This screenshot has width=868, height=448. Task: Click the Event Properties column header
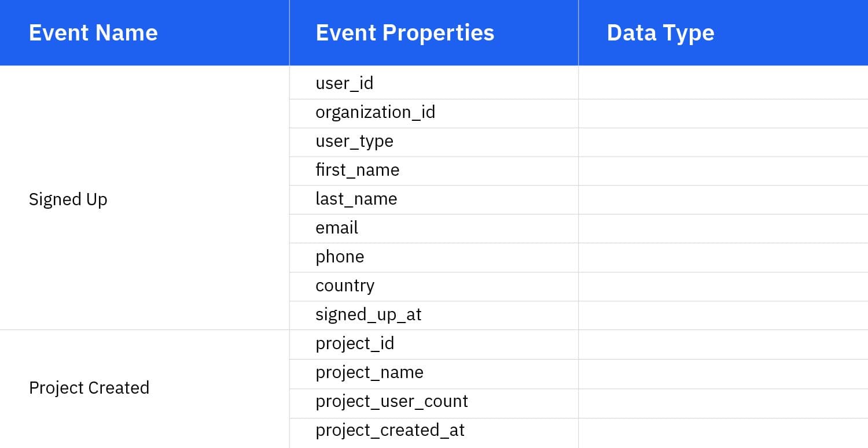pyautogui.click(x=405, y=33)
